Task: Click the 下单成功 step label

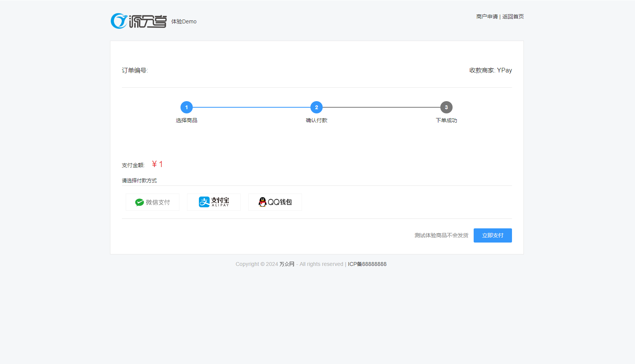Action: 446,120
